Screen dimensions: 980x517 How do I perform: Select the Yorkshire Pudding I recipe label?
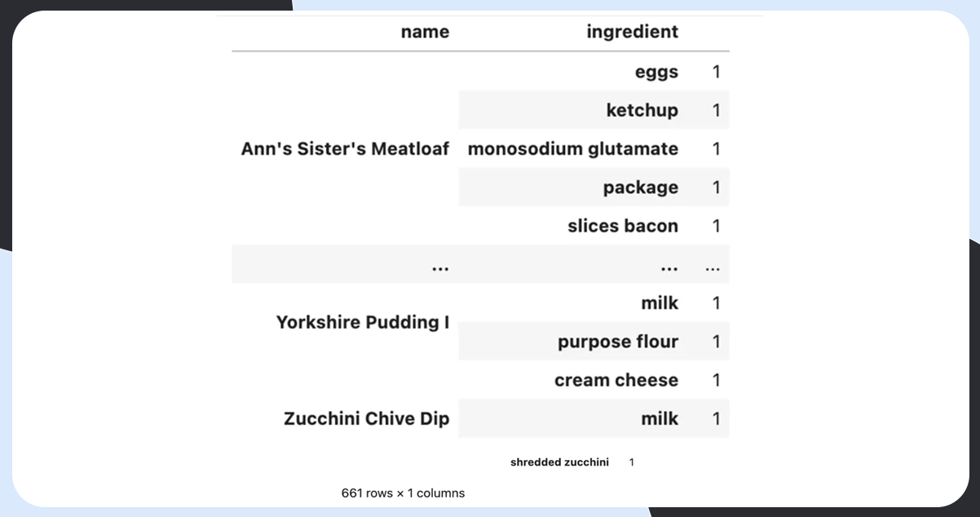pos(362,322)
